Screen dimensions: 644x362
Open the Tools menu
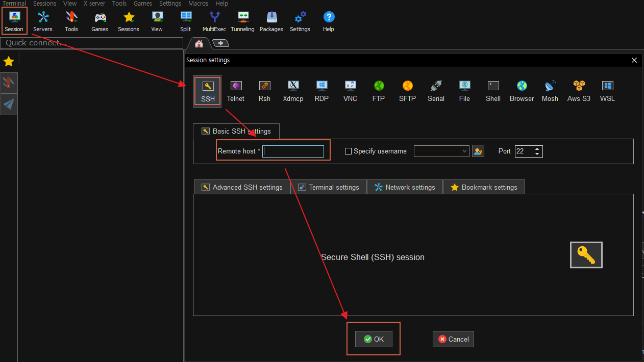[119, 4]
